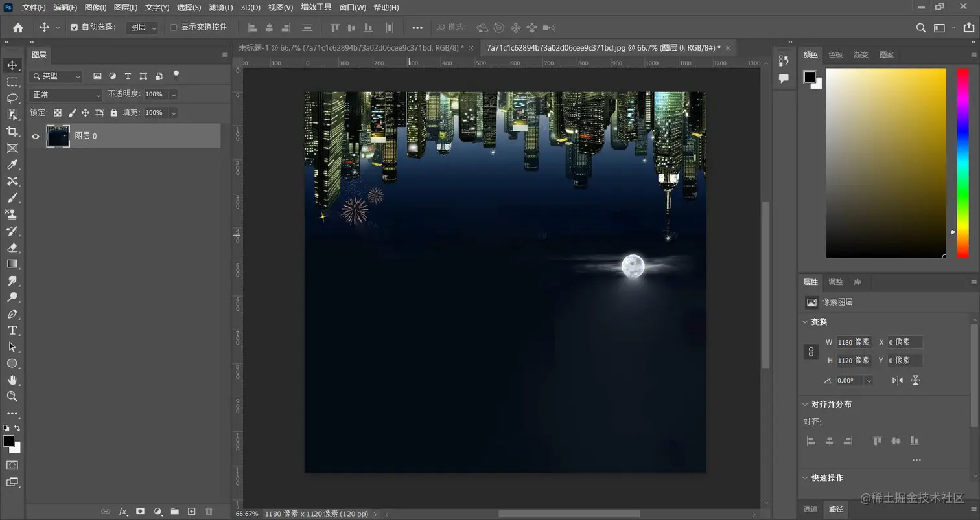Select the Brush tool
980x520 pixels.
click(x=13, y=198)
